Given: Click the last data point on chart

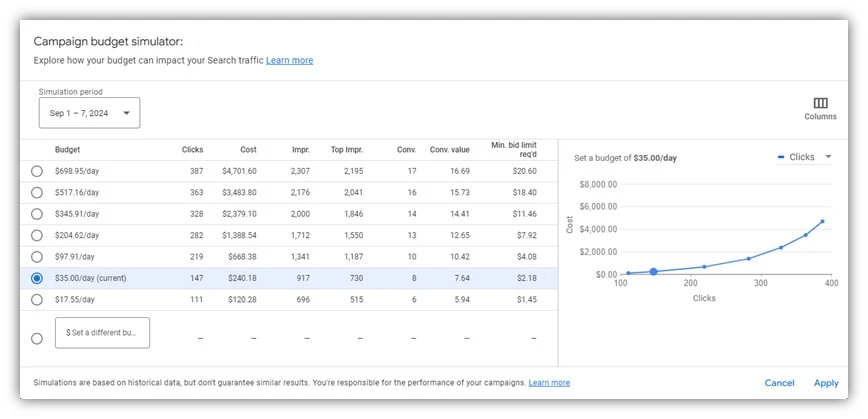Looking at the screenshot, I should (x=822, y=221).
